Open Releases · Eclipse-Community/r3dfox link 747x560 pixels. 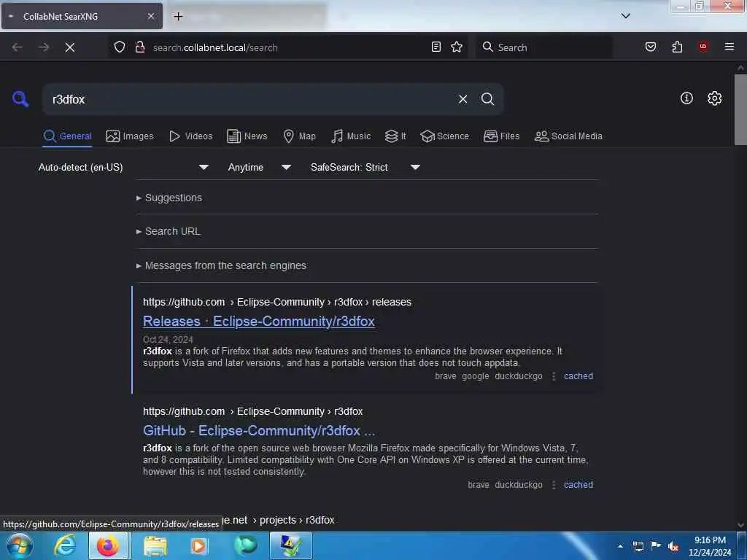tap(259, 322)
